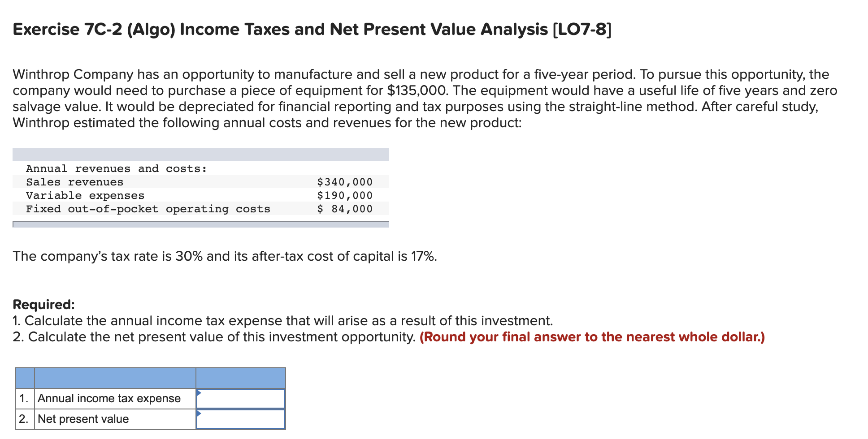Click the row labeled '1.' in answer table
Screen dimensions: 868x439
(25, 398)
